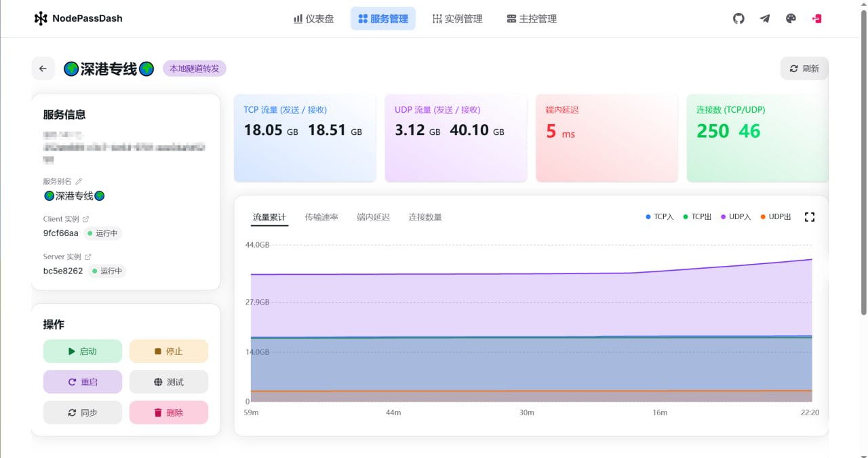Open the GitHub repository icon
868x458 pixels.
tap(738, 19)
